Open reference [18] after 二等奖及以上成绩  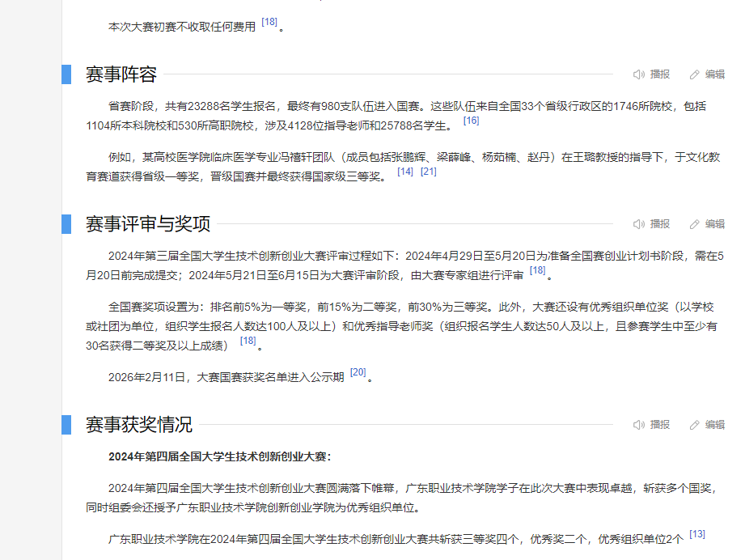248,341
